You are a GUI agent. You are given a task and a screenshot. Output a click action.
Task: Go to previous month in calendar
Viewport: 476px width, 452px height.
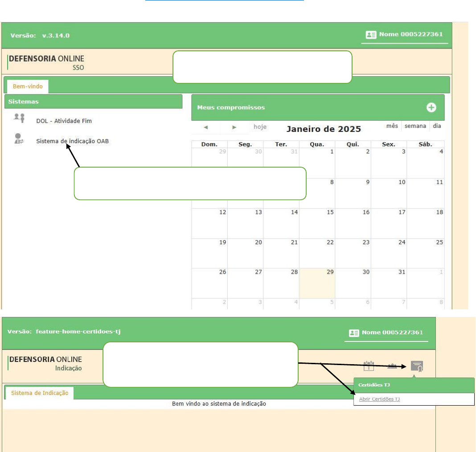(206, 127)
